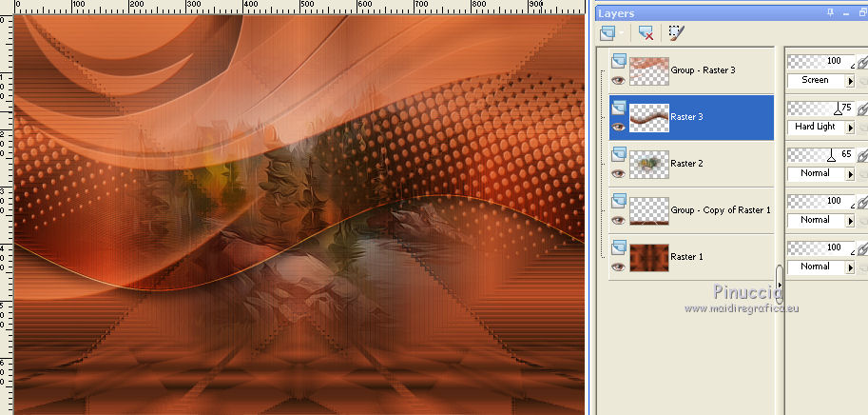Click opacity slider of Group - Raster 3
This screenshot has width=868, height=415.
coord(821,62)
